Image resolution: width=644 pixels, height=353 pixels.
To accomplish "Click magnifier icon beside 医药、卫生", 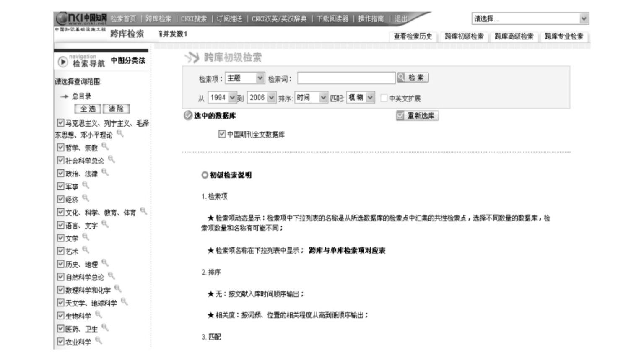I will pyautogui.click(x=105, y=328).
